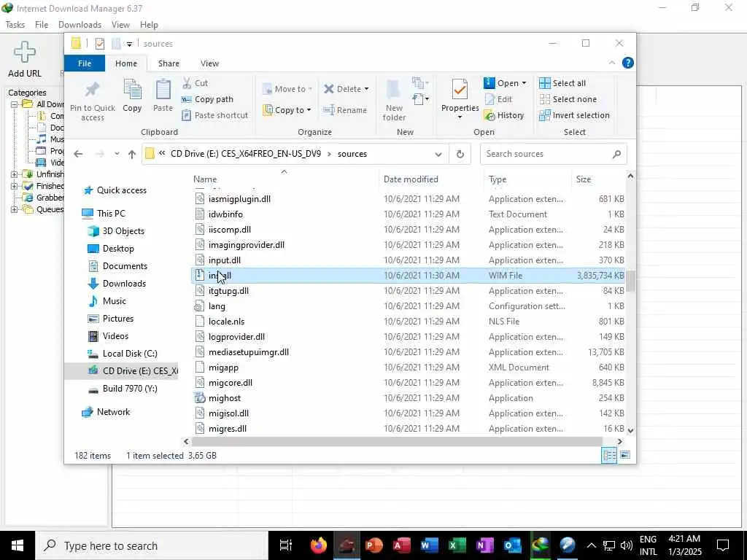Click Paste shortcut in ribbon
Viewport: 747px width, 560px height.
(215, 115)
